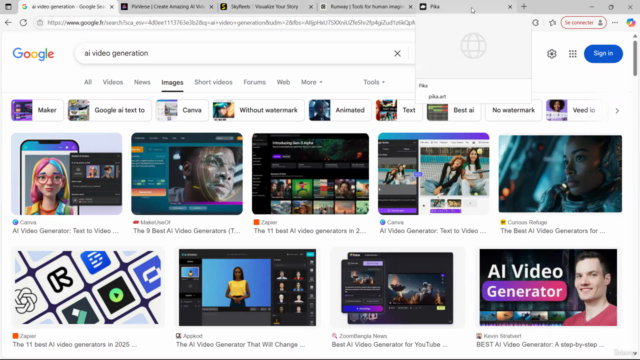
Task: Add this page to favorites star icon
Action: click(552, 22)
